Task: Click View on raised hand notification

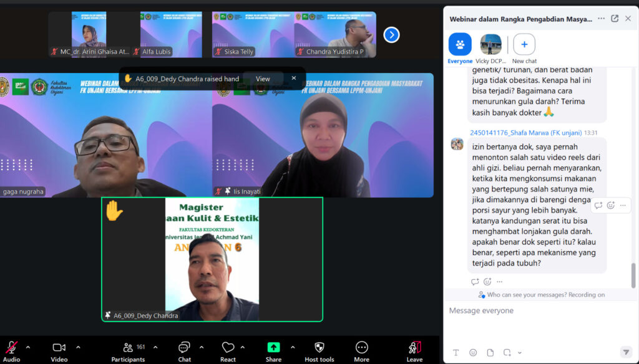Action: 263,79
